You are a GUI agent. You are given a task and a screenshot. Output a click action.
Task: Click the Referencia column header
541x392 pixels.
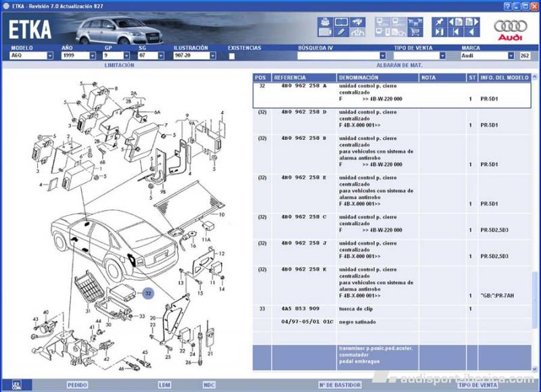[304, 78]
